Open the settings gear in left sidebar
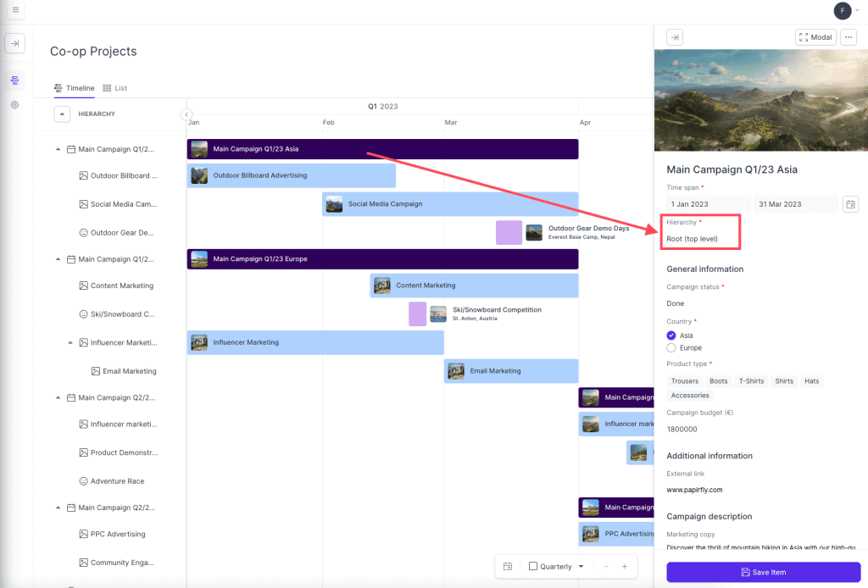Screen dimensions: 868x588 click(x=15, y=105)
